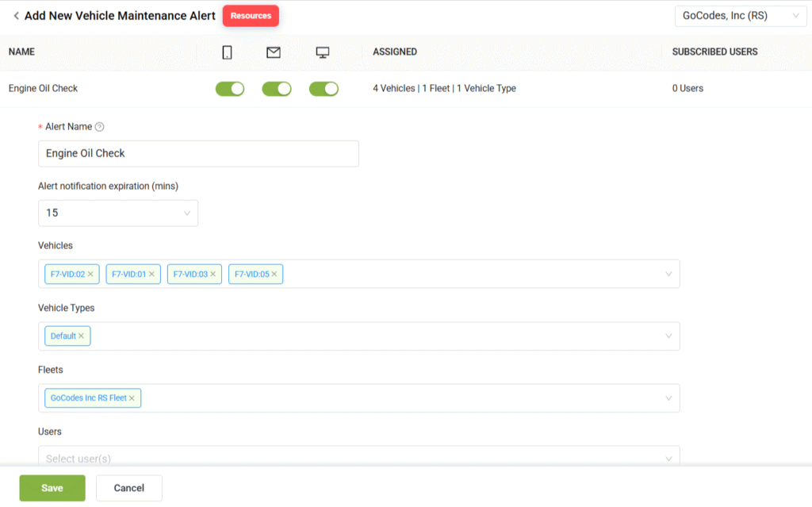Expand the Fleets dropdown arrow
Viewport: 812px width, 507px height.
(x=668, y=398)
